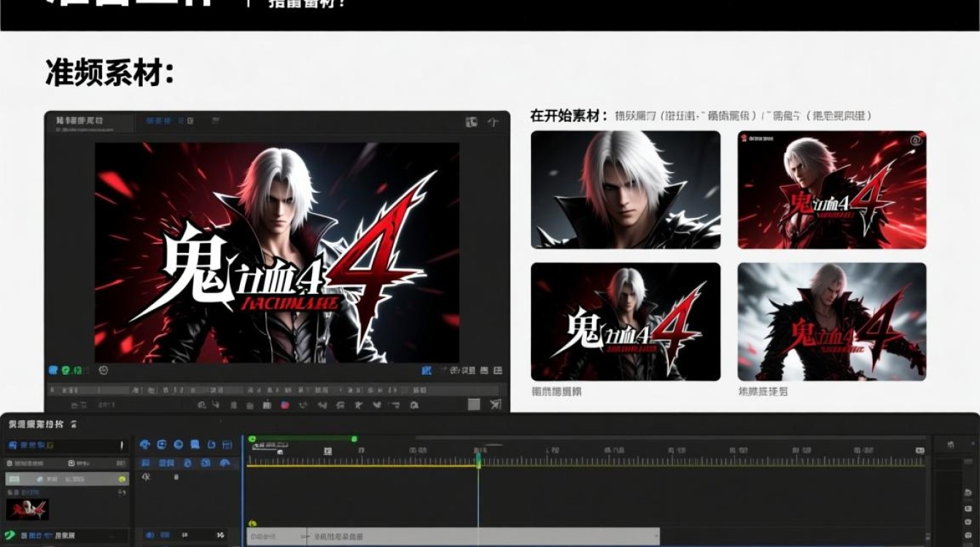Click the green icon beside the bottom track label
980x547 pixels.
point(10,535)
